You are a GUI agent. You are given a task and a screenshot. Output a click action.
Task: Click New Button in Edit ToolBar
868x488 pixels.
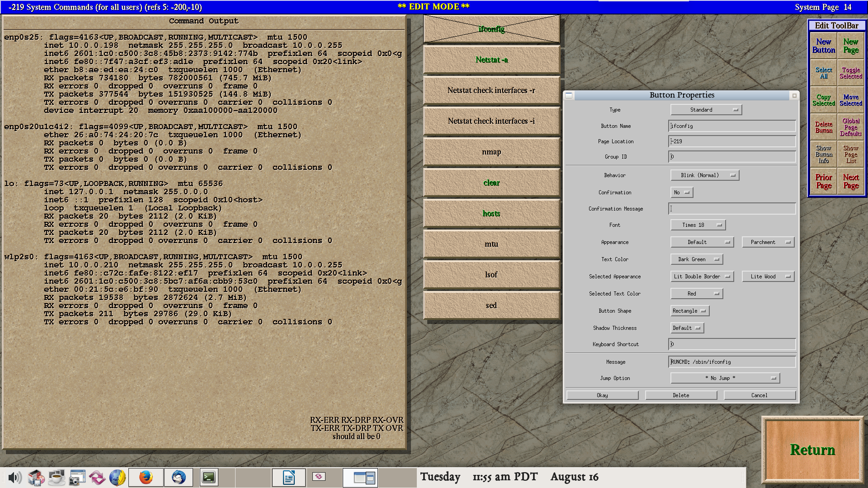pyautogui.click(x=823, y=46)
